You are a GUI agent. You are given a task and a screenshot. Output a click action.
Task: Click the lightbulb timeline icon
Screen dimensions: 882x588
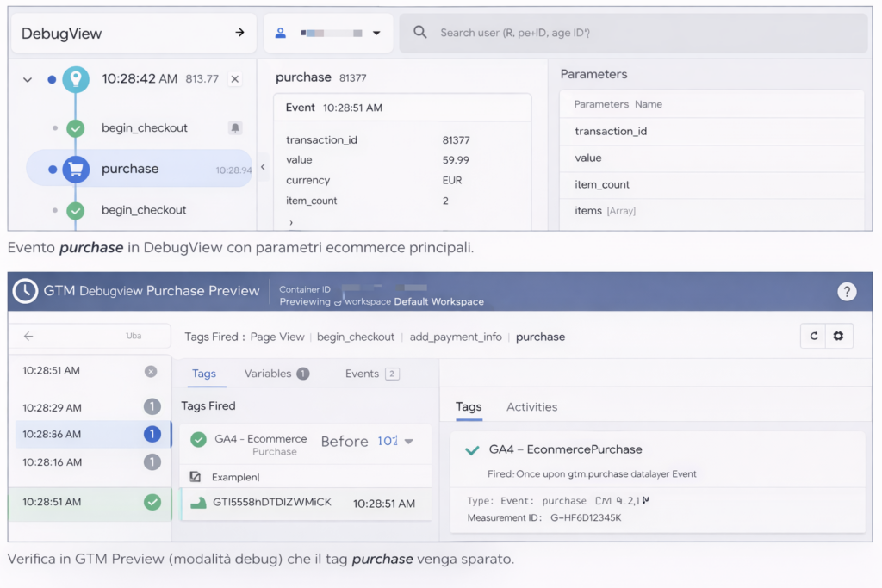coord(76,79)
